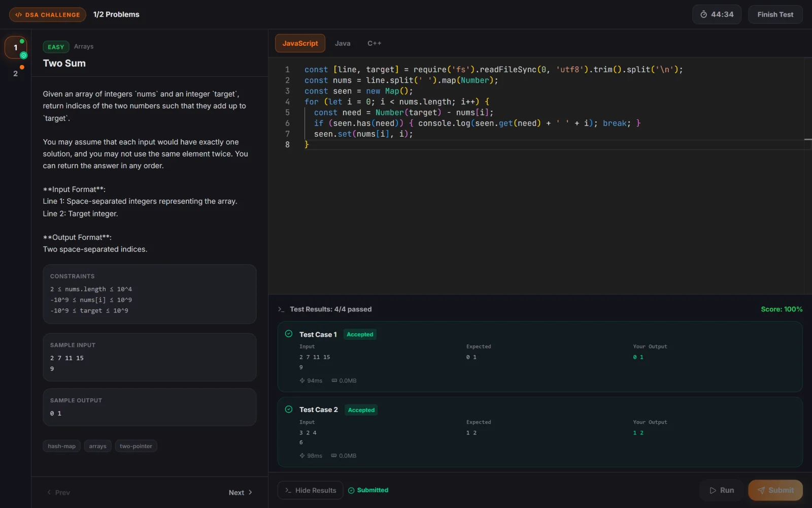Click the paper plane icon on Submit
Image resolution: width=812 pixels, height=508 pixels.
tap(761, 490)
